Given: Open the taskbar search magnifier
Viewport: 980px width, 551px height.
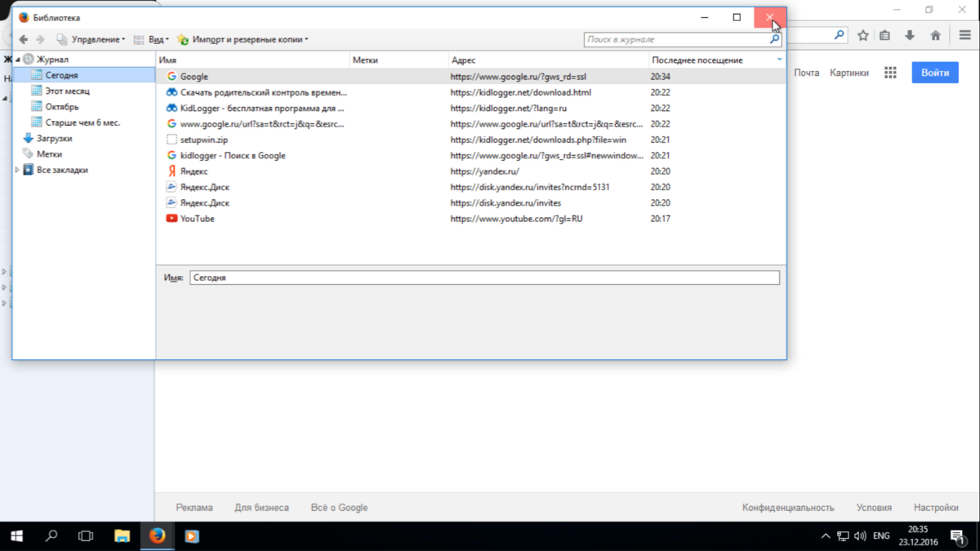Looking at the screenshot, I should [x=51, y=536].
